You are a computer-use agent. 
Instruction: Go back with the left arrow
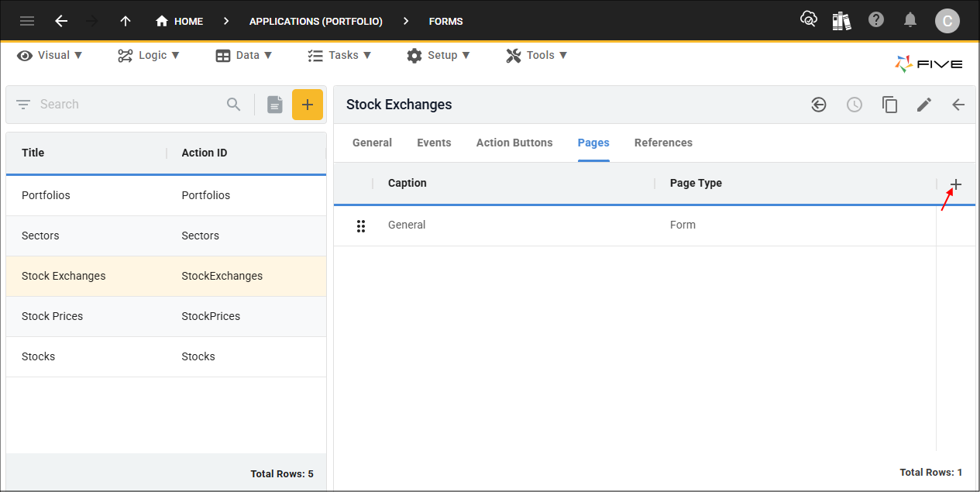click(61, 21)
